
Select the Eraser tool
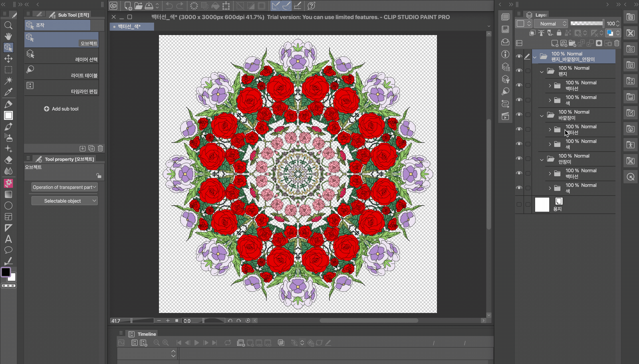(x=8, y=160)
